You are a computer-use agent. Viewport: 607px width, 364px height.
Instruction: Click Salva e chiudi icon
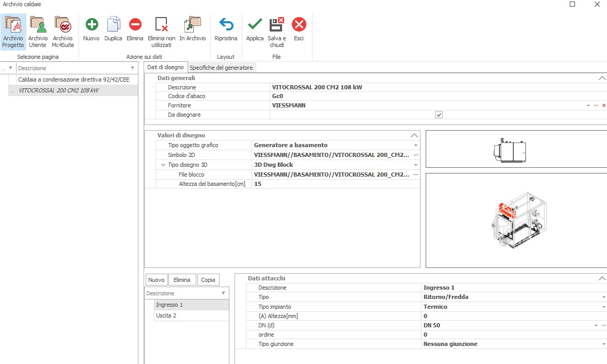277,25
